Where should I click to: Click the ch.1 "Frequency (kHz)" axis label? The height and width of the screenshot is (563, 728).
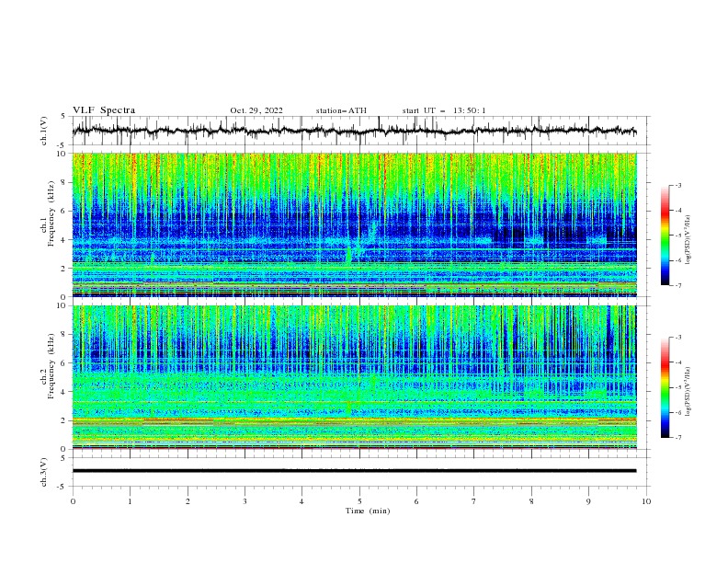[51, 214]
